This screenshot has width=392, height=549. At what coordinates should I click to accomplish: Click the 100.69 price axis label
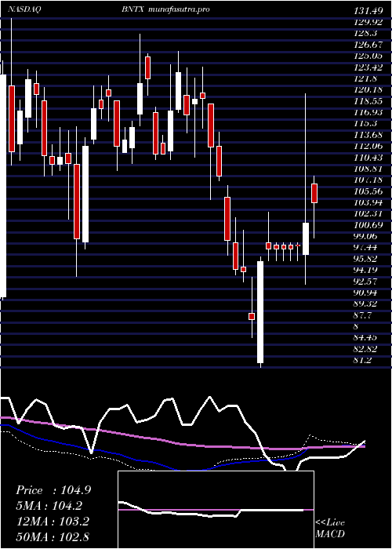pos(368,225)
